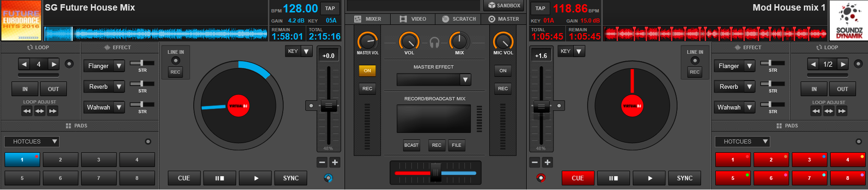Toggle the right deck loop circle button
Screen dimensions: 868x190
858,64
